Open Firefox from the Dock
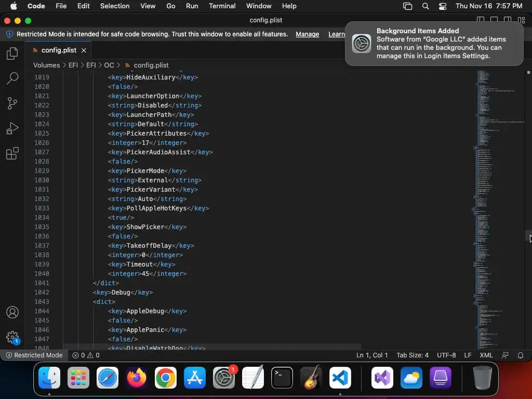This screenshot has height=399, width=532. 137,378
